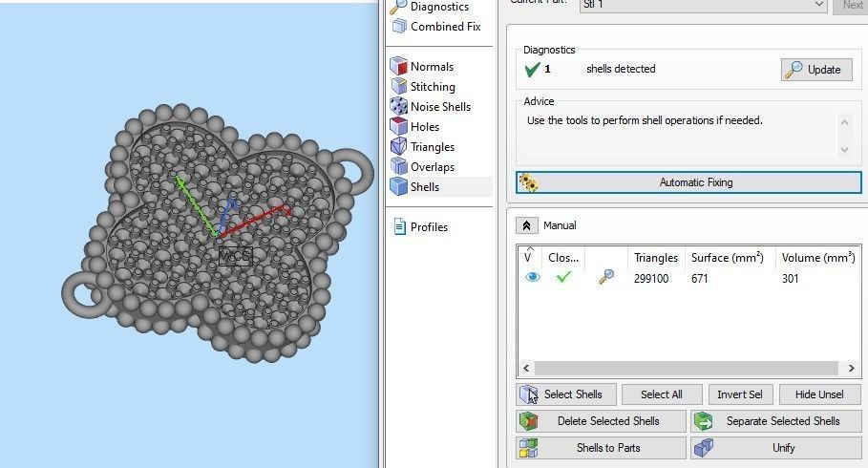Image resolution: width=868 pixels, height=468 pixels.
Task: Run Automatic Fixing
Action: 688,182
